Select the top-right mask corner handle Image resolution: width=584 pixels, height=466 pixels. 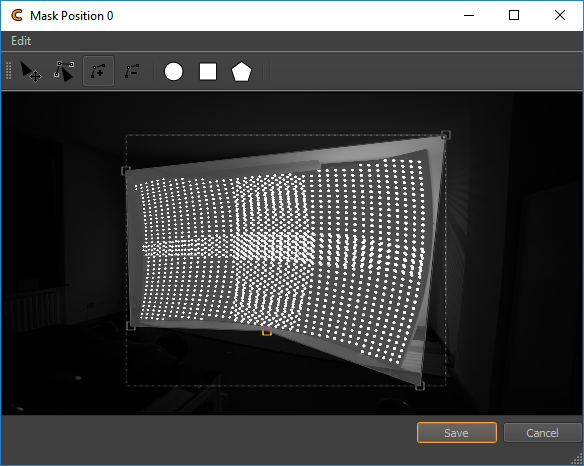tap(446, 134)
